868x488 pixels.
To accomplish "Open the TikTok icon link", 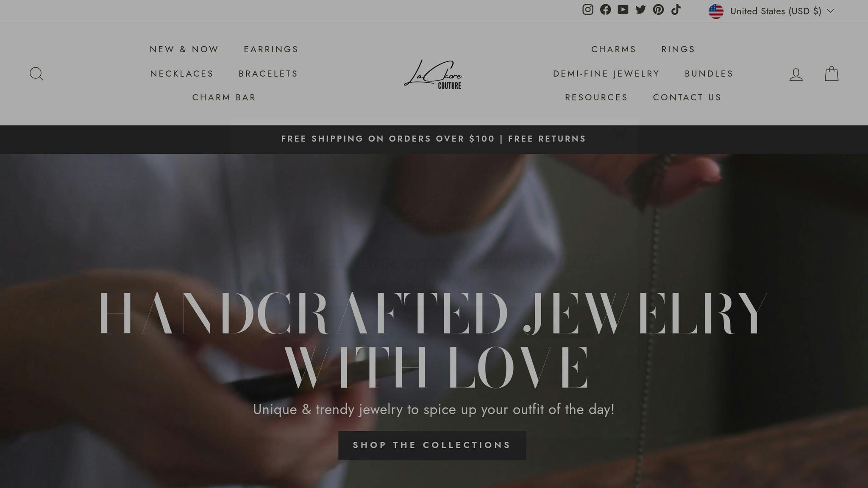I will point(676,10).
